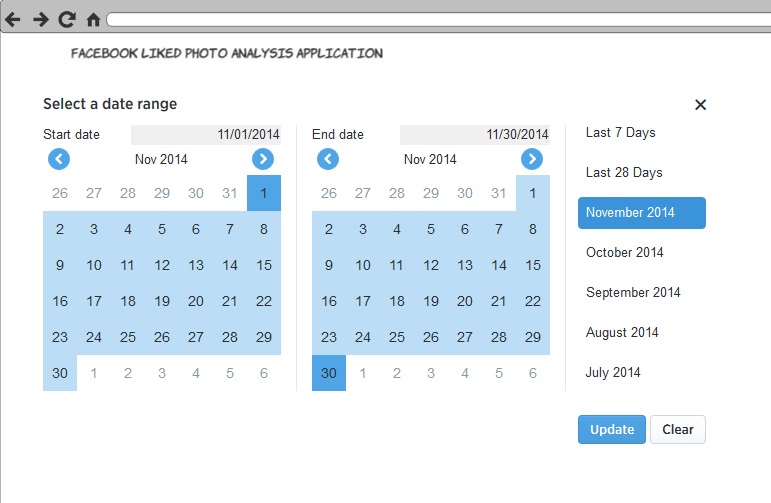Go to the browser home icon

pos(93,20)
